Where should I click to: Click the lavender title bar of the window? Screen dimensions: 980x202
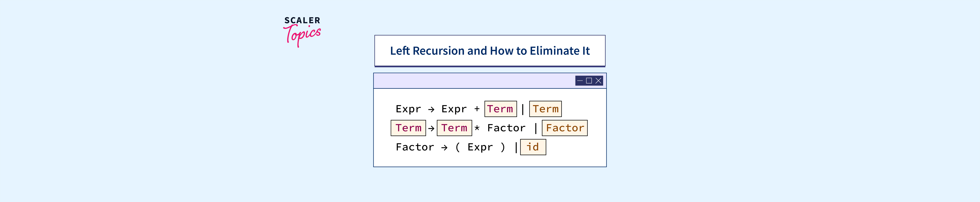click(x=472, y=81)
